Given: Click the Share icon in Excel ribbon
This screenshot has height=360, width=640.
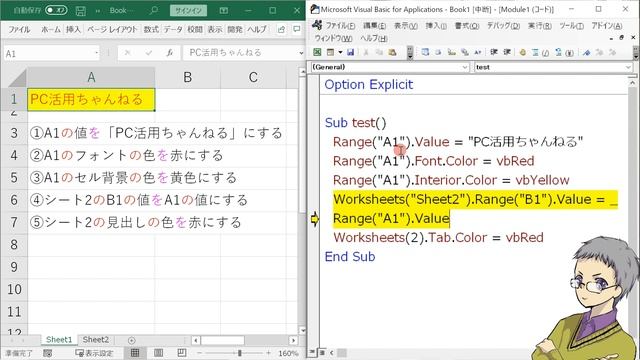Looking at the screenshot, I should coord(281,29).
